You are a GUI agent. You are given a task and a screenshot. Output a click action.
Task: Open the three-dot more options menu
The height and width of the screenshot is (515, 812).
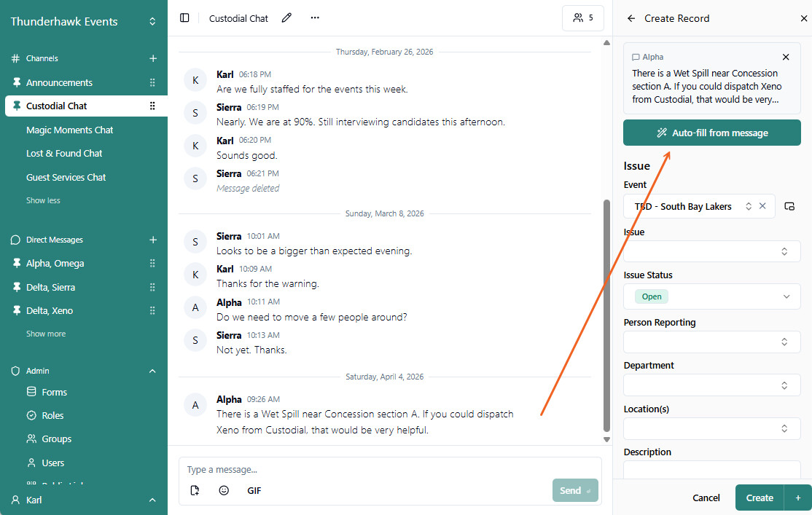(x=315, y=18)
